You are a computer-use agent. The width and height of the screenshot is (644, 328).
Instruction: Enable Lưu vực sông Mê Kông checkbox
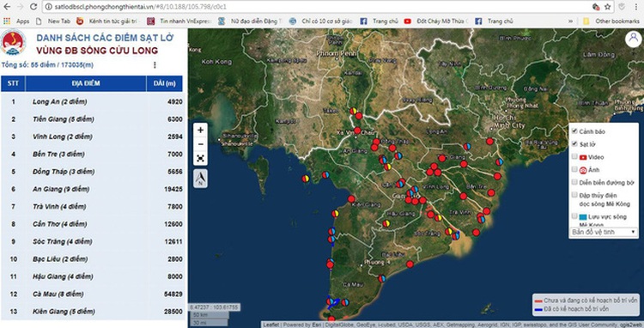(x=574, y=216)
